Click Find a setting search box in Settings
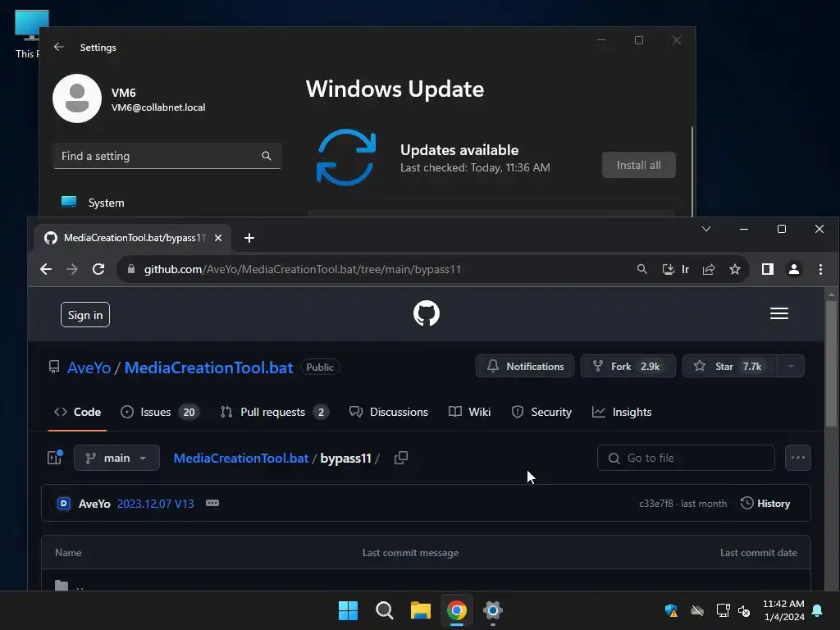The height and width of the screenshot is (630, 840). coord(167,156)
